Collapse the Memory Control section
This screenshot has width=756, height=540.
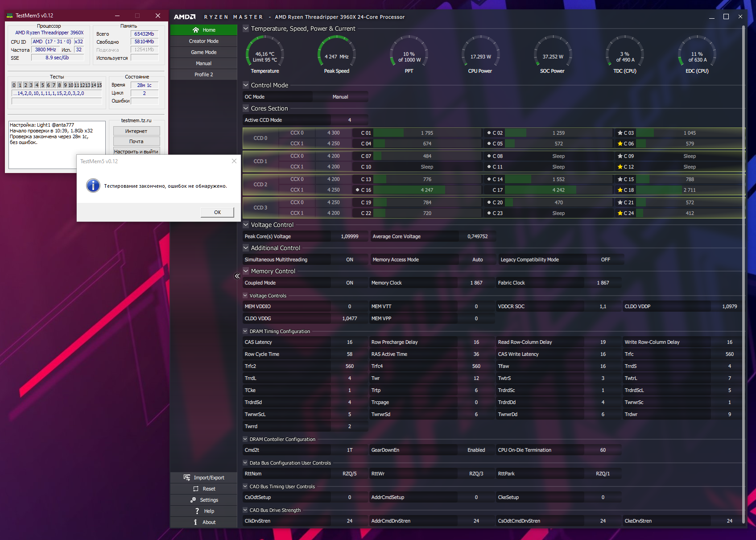(x=246, y=271)
